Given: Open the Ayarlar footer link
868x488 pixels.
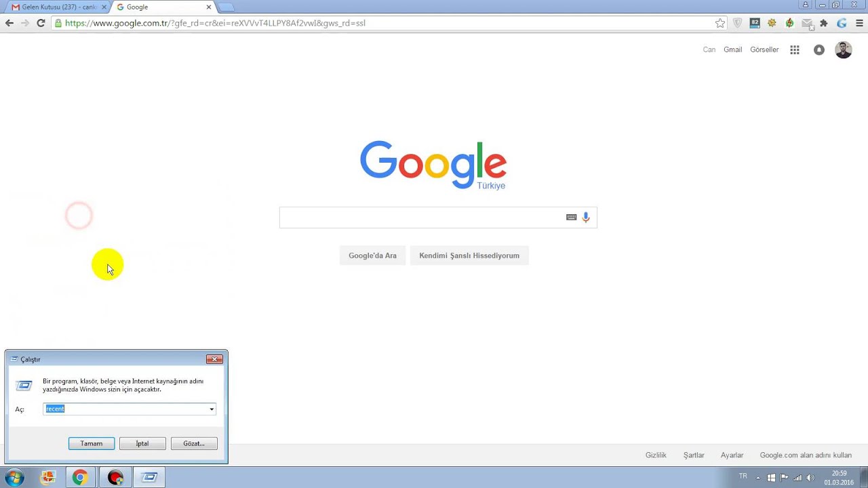Looking at the screenshot, I should (x=732, y=455).
